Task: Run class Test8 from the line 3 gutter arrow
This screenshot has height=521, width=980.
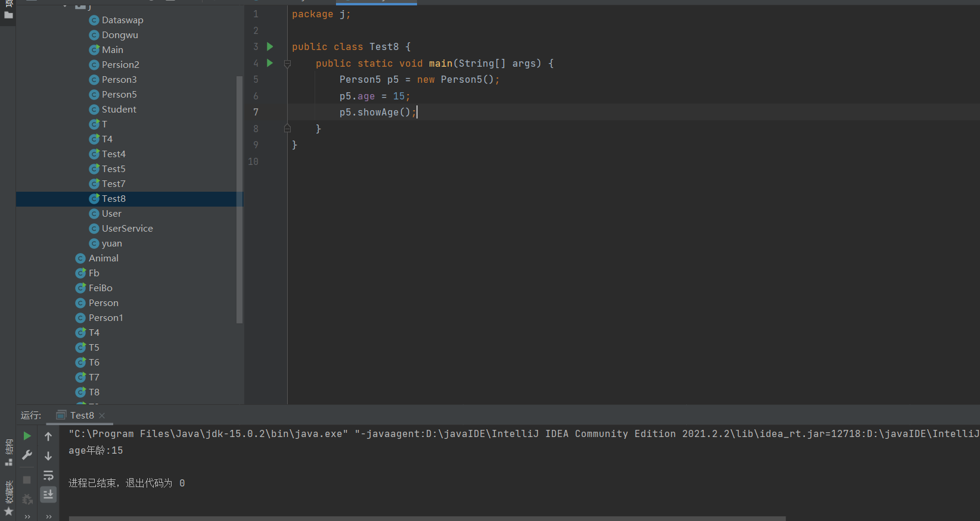Action: 270,46
